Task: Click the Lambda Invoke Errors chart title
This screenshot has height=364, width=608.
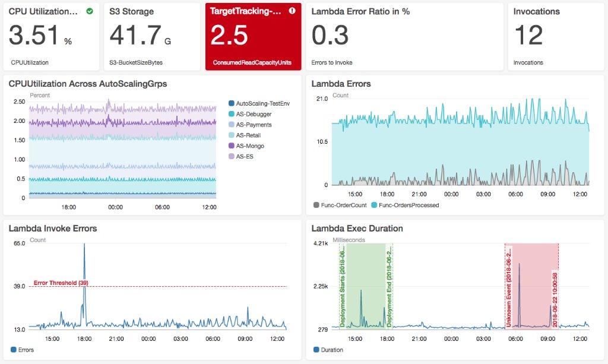Action: pyautogui.click(x=53, y=229)
